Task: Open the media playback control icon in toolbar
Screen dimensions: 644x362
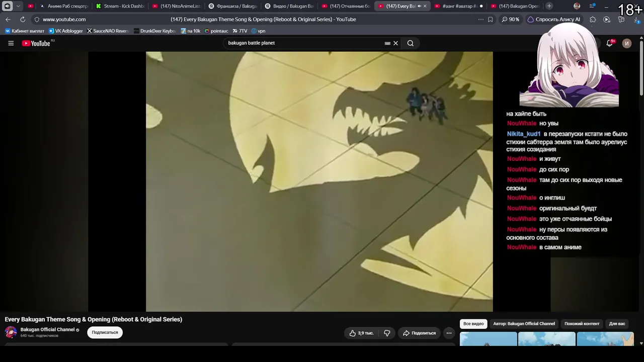Action: 607,20
